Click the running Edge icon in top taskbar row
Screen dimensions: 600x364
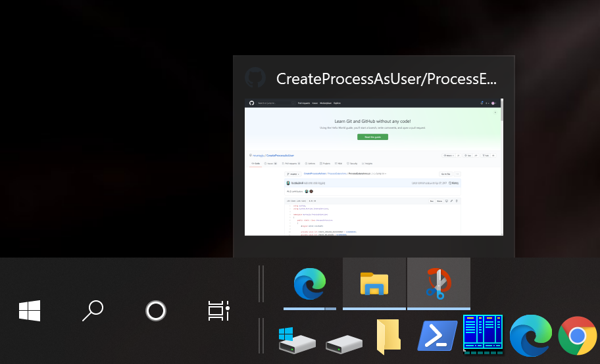click(x=310, y=284)
